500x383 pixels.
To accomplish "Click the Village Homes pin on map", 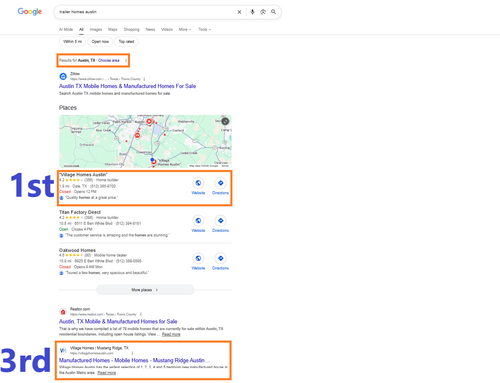I will tap(154, 162).
